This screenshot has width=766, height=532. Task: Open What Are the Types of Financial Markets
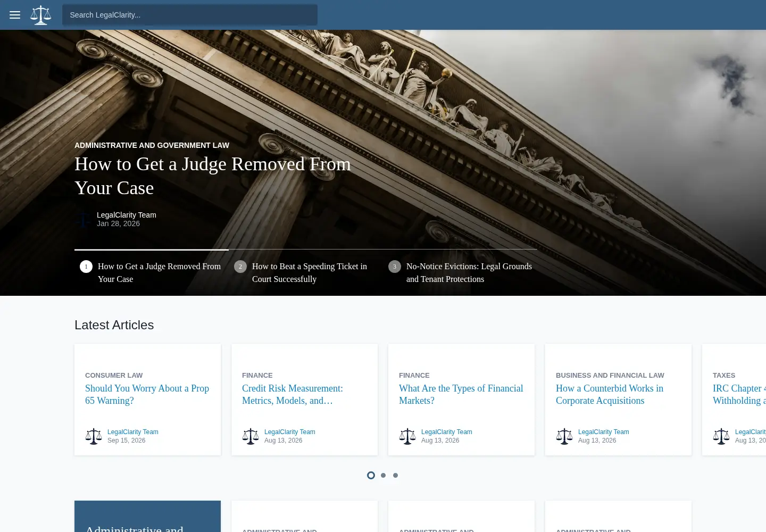[x=461, y=394]
